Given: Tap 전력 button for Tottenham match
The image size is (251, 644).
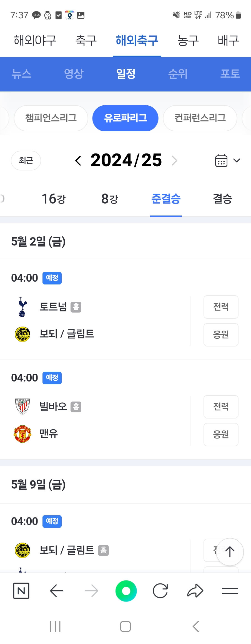Looking at the screenshot, I should click(x=221, y=307).
